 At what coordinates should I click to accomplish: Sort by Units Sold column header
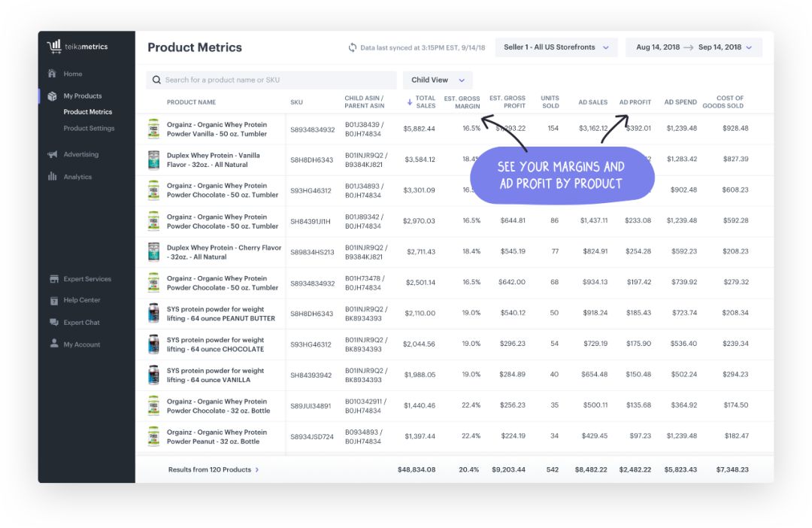pos(550,102)
